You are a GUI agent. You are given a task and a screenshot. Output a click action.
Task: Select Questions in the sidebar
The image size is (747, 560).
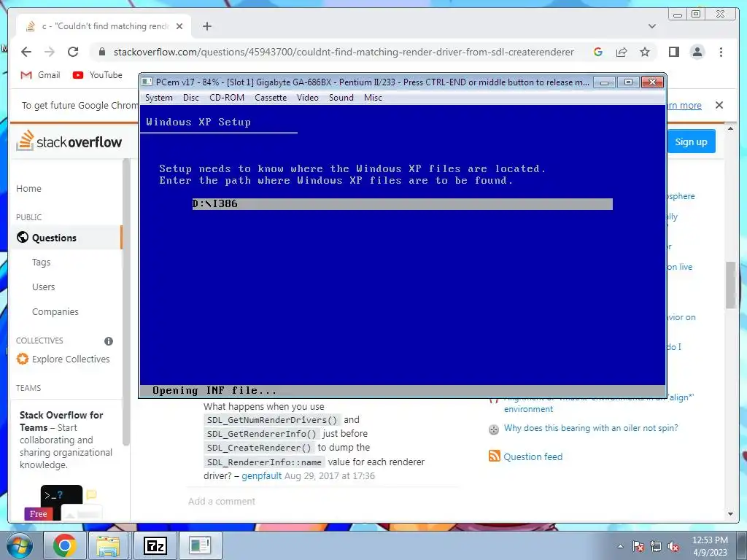coord(66,238)
